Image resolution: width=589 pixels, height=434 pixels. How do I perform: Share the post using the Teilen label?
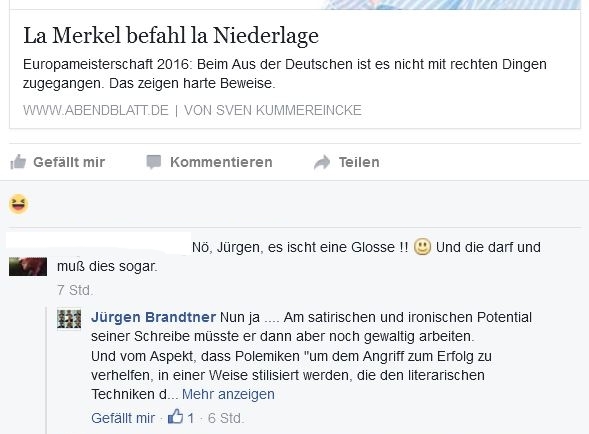click(x=359, y=162)
